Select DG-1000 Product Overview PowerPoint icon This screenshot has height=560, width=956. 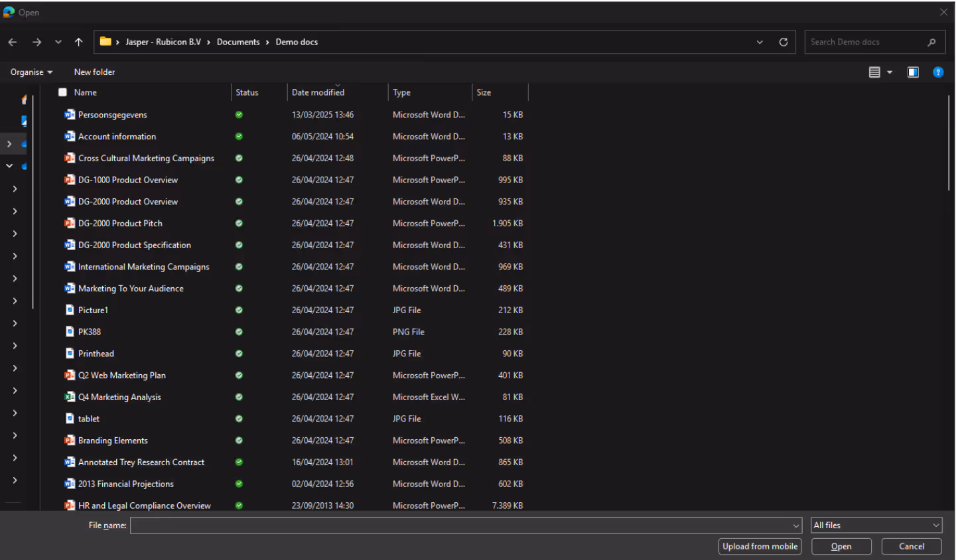(70, 180)
